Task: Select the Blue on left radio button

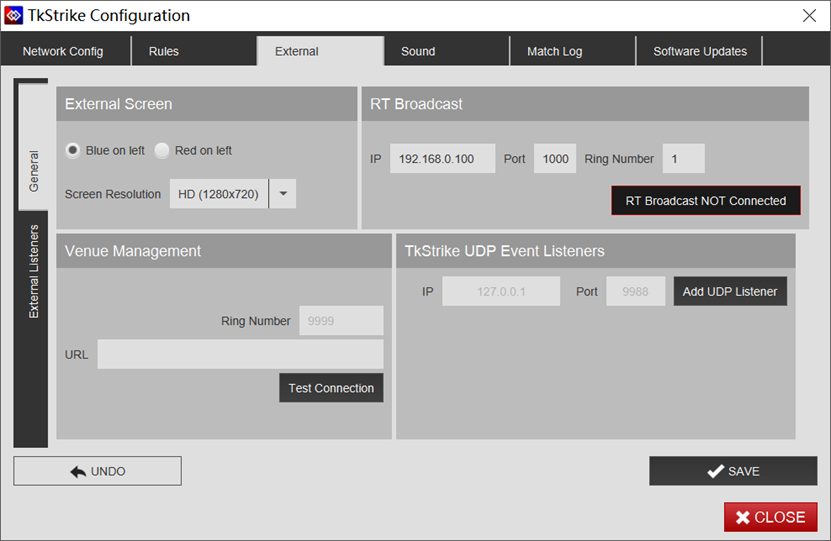Action: pos(73,150)
